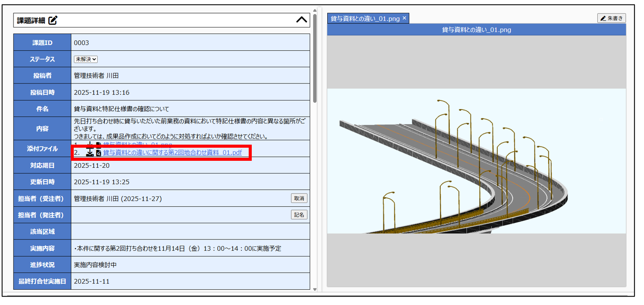Open the 貸与資料との違いに関する第2回地合わせ資料_01.pdf link

coord(172,153)
